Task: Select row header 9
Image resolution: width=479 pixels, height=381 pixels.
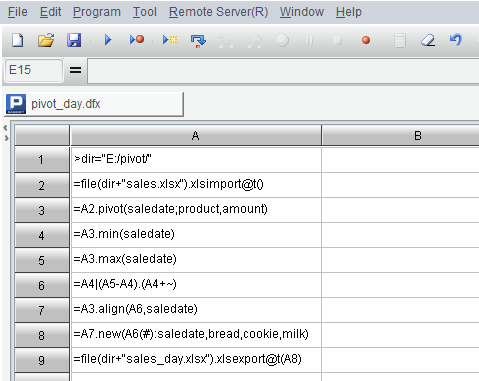Action: [42, 360]
